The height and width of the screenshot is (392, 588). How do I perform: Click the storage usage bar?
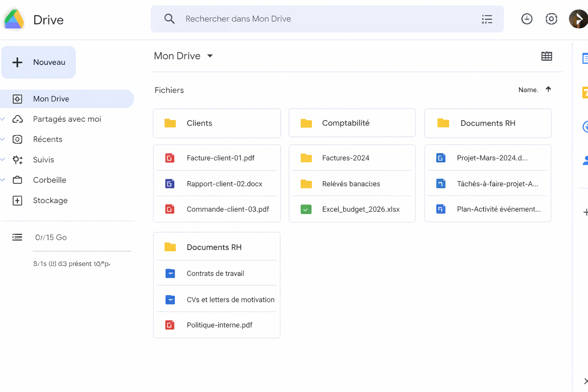pyautogui.click(x=82, y=251)
